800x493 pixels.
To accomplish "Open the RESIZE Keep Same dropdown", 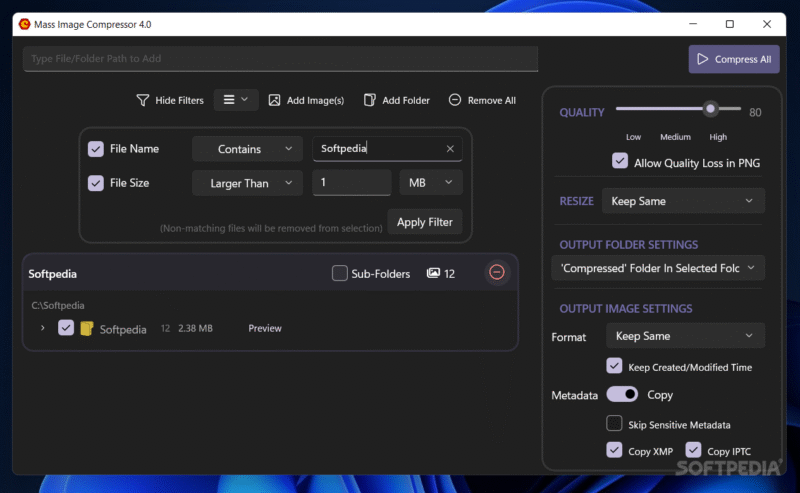I will click(683, 201).
